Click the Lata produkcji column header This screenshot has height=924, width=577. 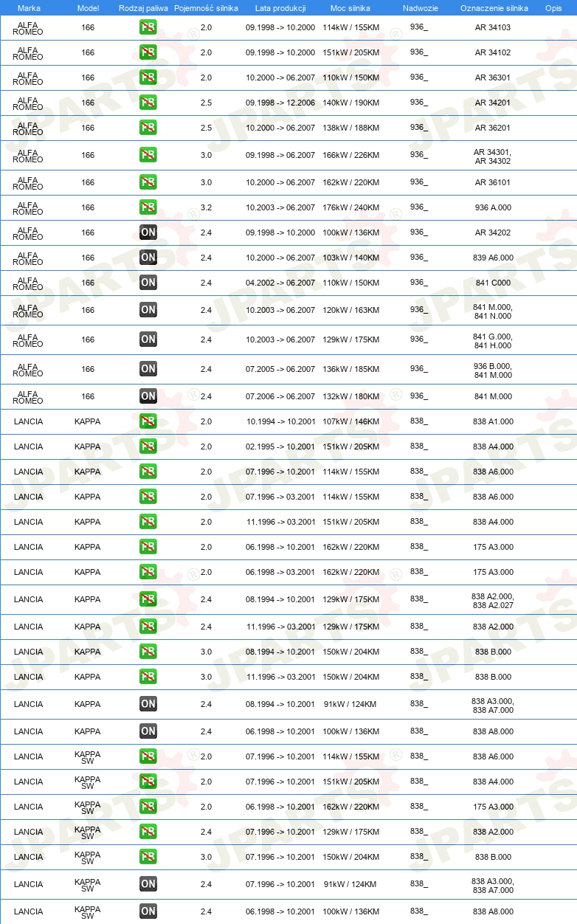click(x=280, y=7)
